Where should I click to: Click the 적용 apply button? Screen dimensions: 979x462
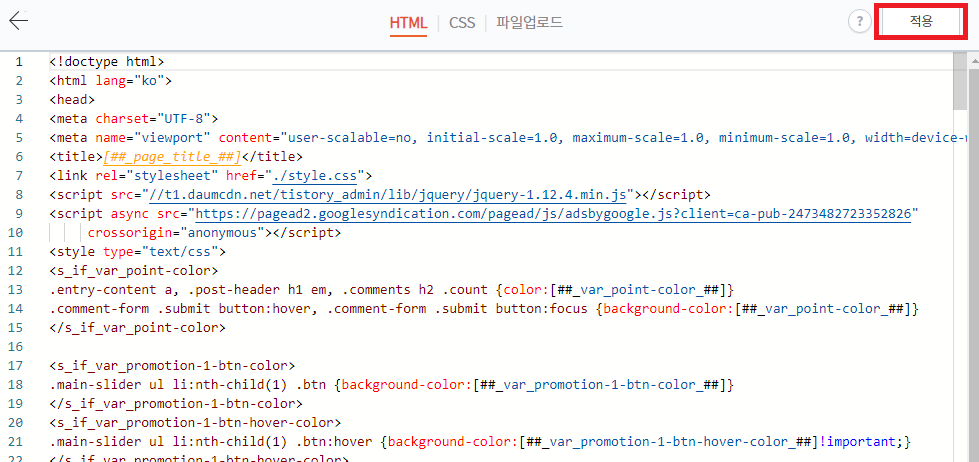(921, 22)
